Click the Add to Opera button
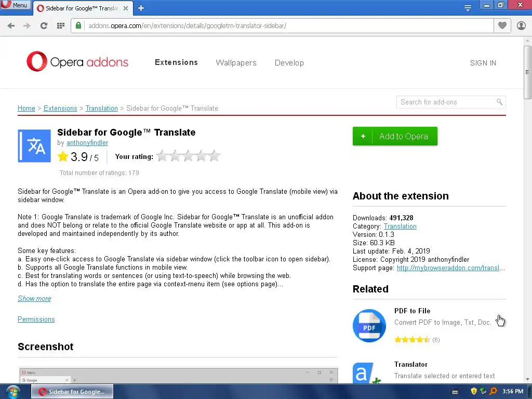The width and height of the screenshot is (532, 399). (x=395, y=136)
